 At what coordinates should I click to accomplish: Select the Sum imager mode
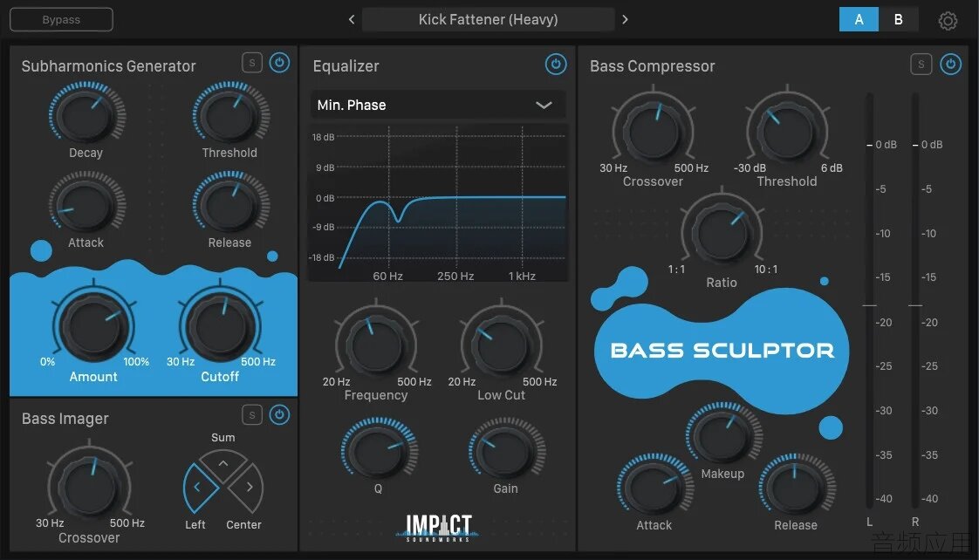pos(222,465)
